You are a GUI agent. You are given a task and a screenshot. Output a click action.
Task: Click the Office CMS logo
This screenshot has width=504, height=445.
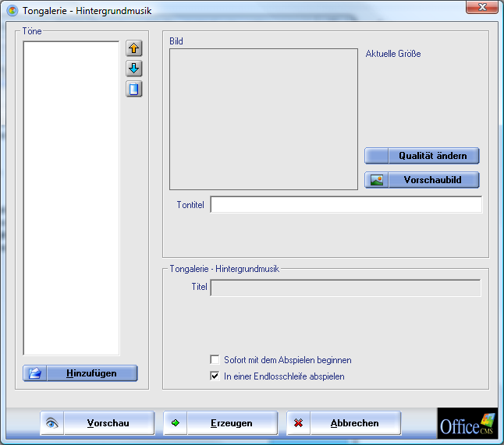[x=467, y=423]
